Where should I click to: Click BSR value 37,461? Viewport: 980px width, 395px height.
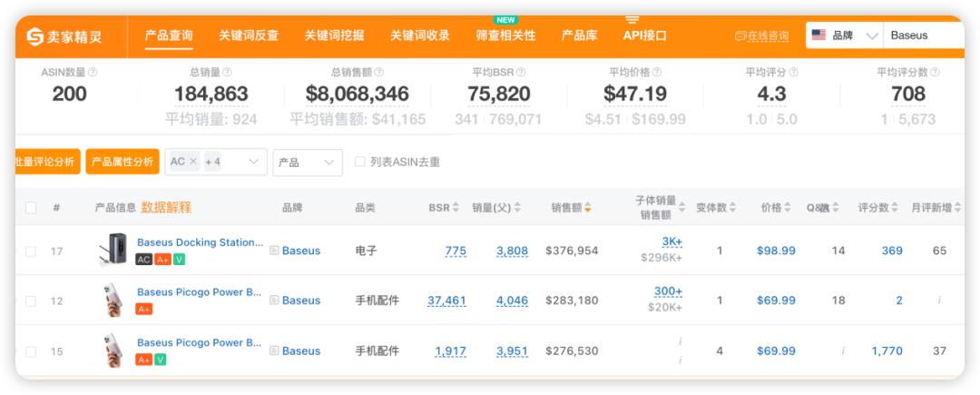point(446,301)
